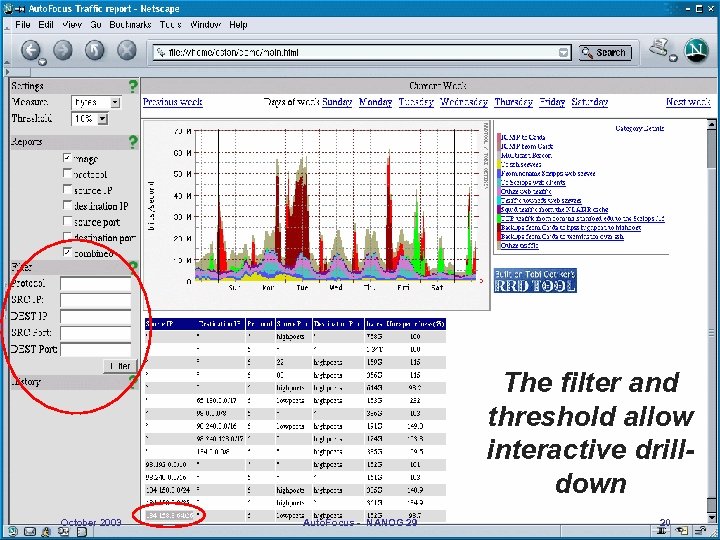Image resolution: width=720 pixels, height=540 pixels.
Task: Enable the source port report checkbox
Action: tap(68, 221)
